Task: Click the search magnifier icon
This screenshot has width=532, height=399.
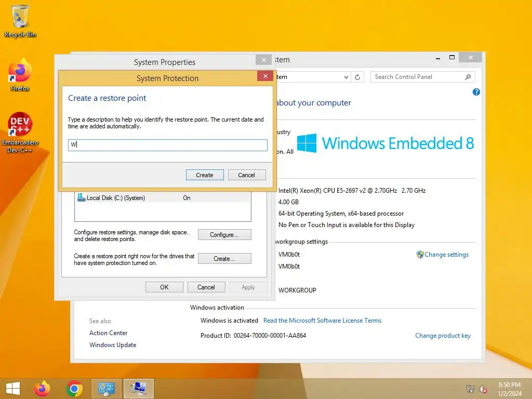Action: tap(468, 77)
